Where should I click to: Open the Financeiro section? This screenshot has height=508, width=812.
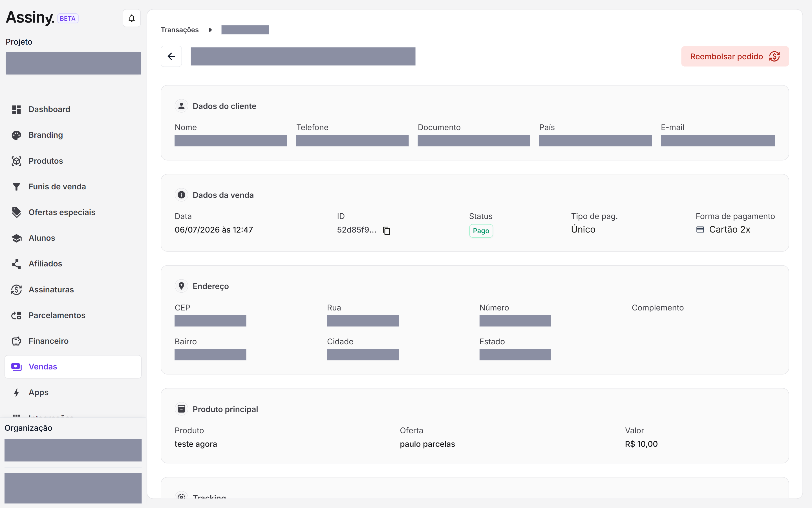point(73,341)
